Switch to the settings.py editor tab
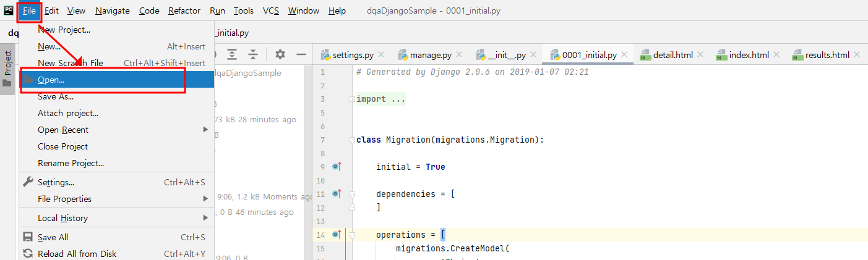The image size is (868, 260). tap(353, 55)
